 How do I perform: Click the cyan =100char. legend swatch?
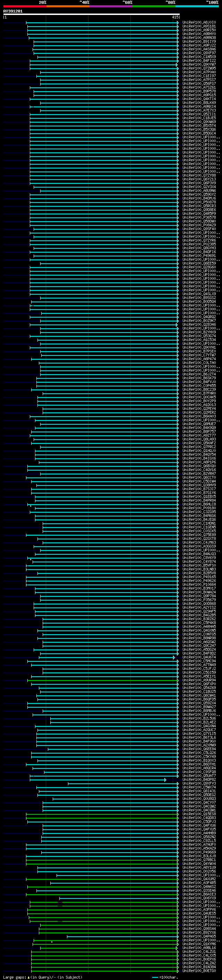[155, 977]
